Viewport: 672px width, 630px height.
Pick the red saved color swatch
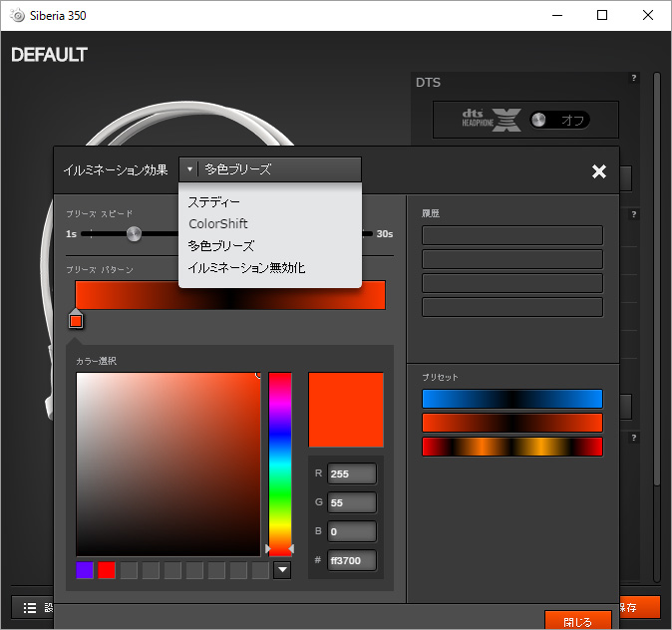click(x=107, y=570)
